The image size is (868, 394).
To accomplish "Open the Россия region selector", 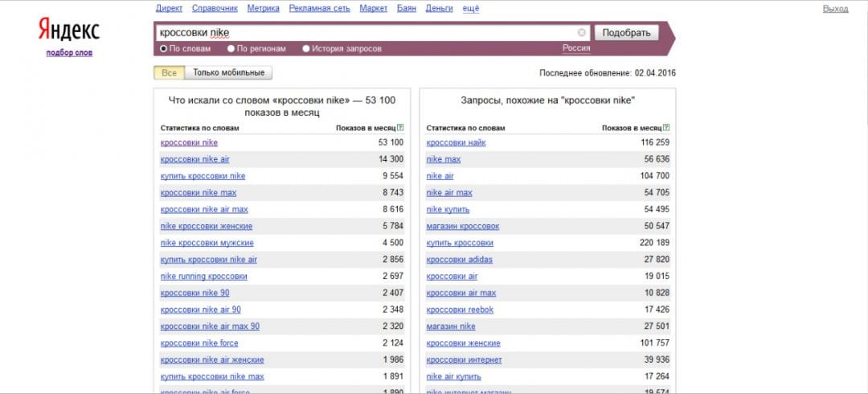I will point(576,48).
